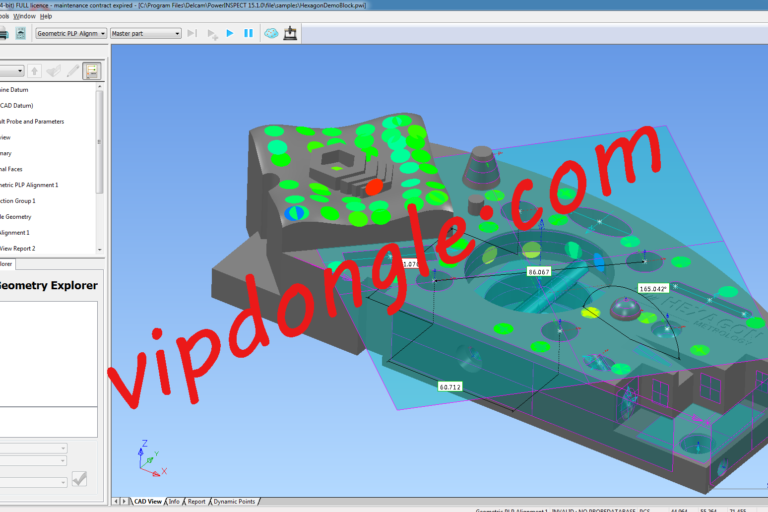Click the blue Pause button

click(x=248, y=33)
